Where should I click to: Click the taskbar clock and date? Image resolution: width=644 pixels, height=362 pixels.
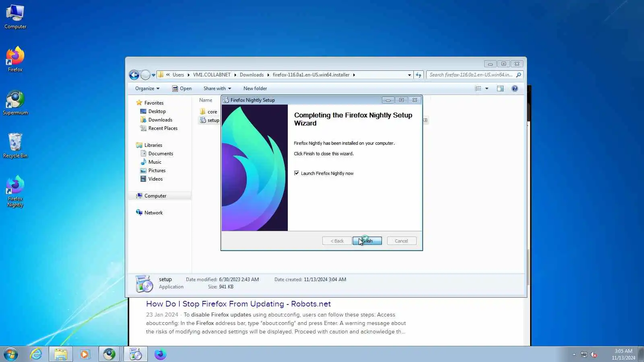[x=623, y=354]
